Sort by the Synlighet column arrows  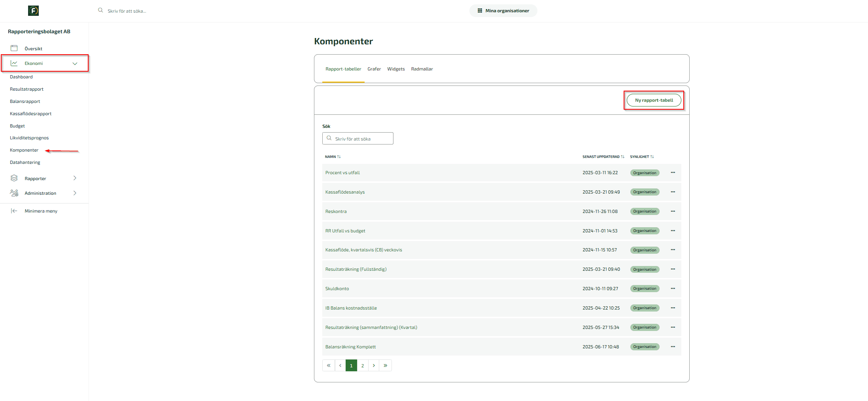tap(652, 157)
